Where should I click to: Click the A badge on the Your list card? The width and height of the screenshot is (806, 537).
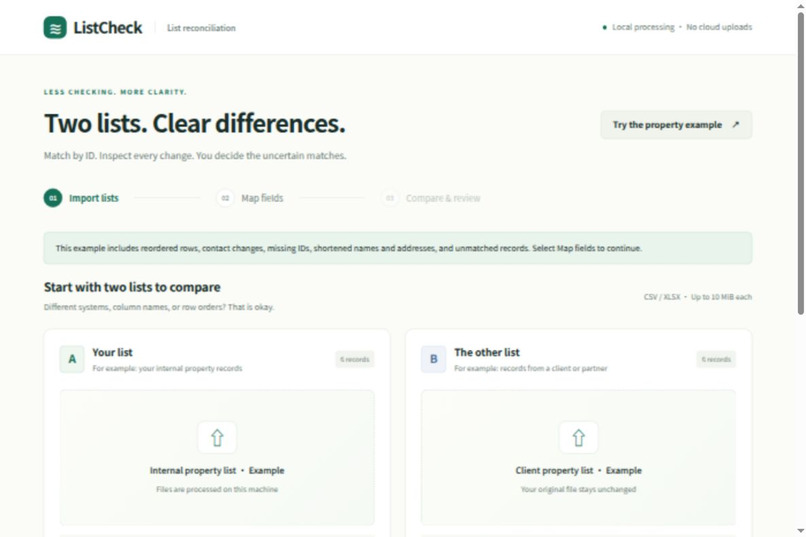tap(72, 359)
